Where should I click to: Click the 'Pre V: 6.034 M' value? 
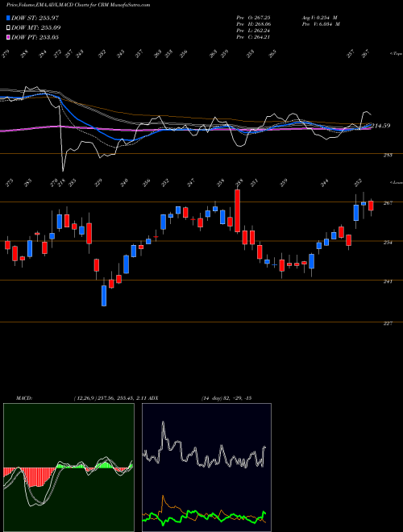tap(320, 24)
